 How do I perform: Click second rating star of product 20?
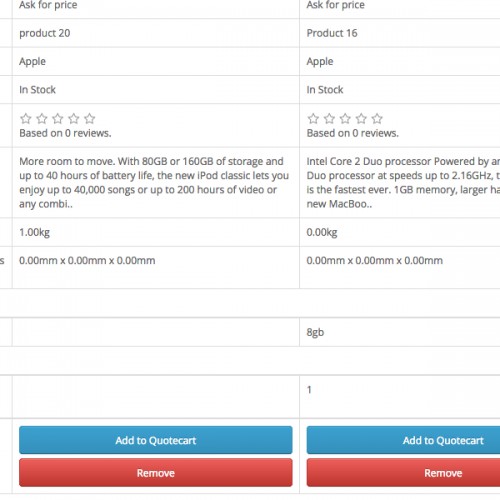pos(42,119)
